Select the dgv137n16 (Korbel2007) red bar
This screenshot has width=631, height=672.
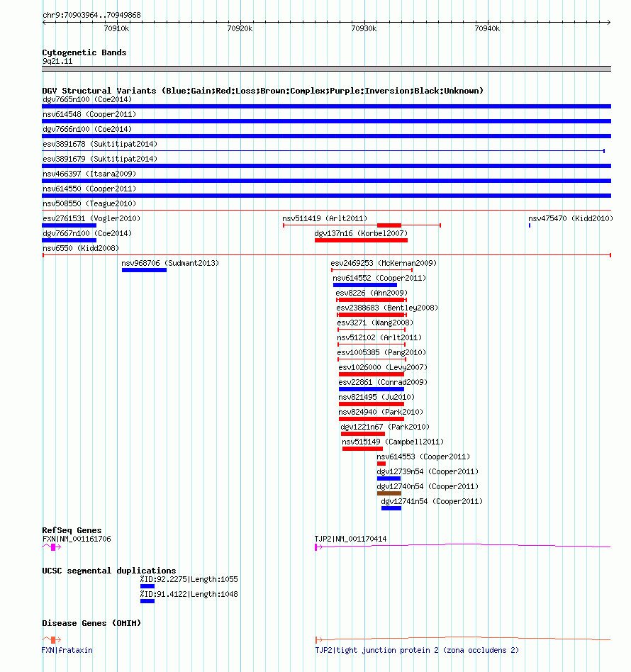361,240
